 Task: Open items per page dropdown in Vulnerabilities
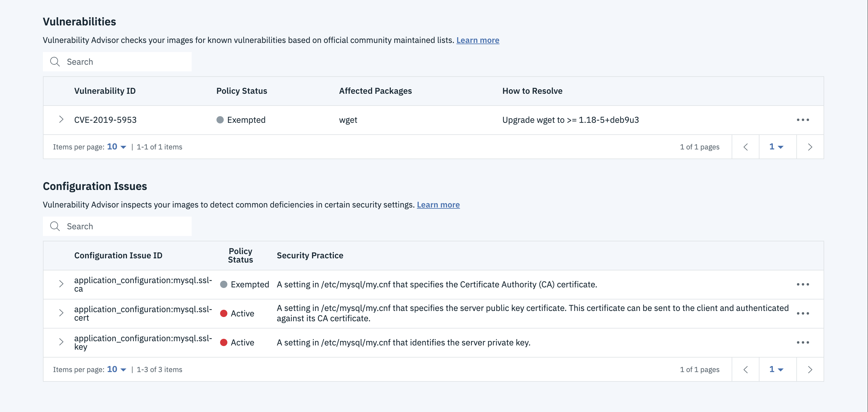coord(117,147)
